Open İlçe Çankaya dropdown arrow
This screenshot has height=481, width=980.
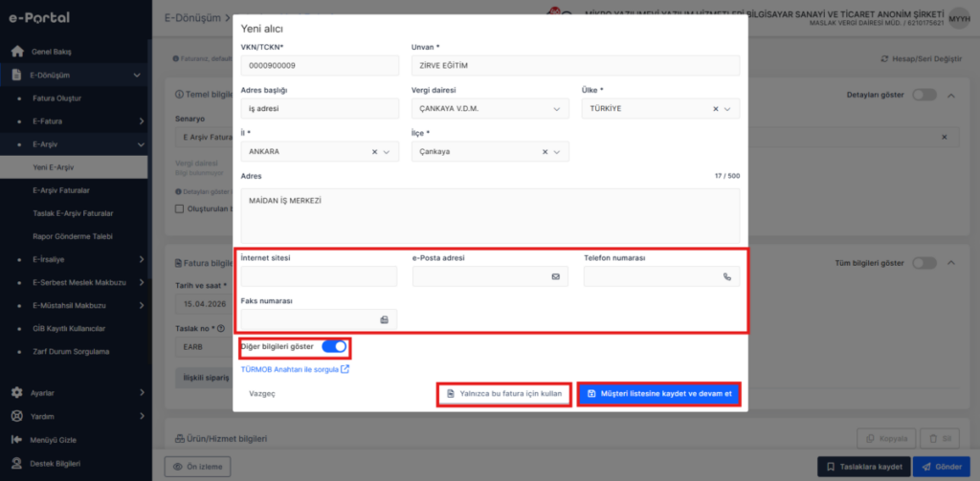click(557, 152)
